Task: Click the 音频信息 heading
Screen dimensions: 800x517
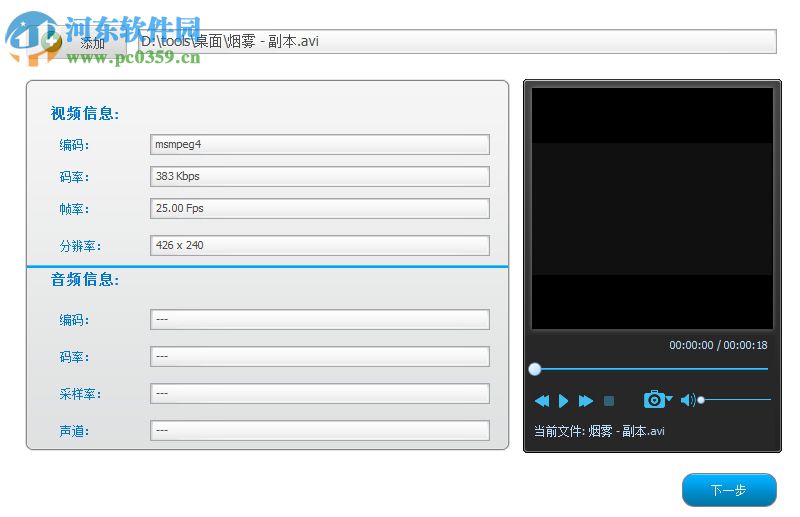Action: [x=85, y=279]
